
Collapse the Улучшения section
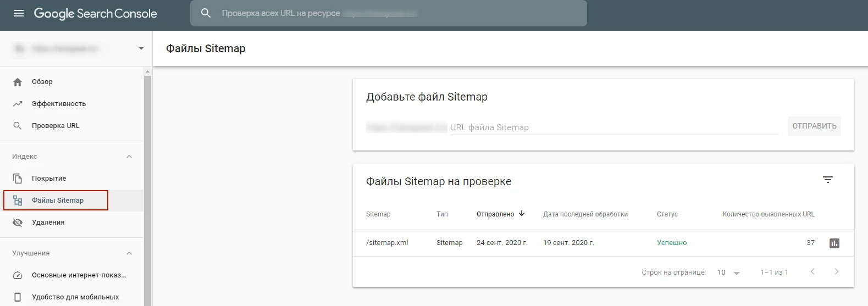pyautogui.click(x=129, y=253)
